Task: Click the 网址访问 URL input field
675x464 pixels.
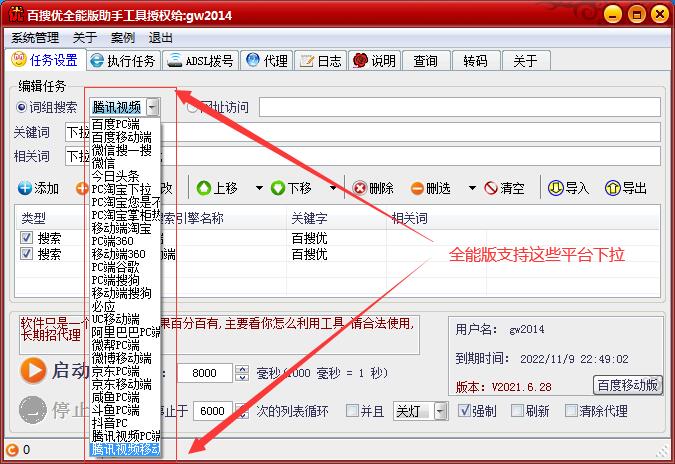Action: [460, 107]
